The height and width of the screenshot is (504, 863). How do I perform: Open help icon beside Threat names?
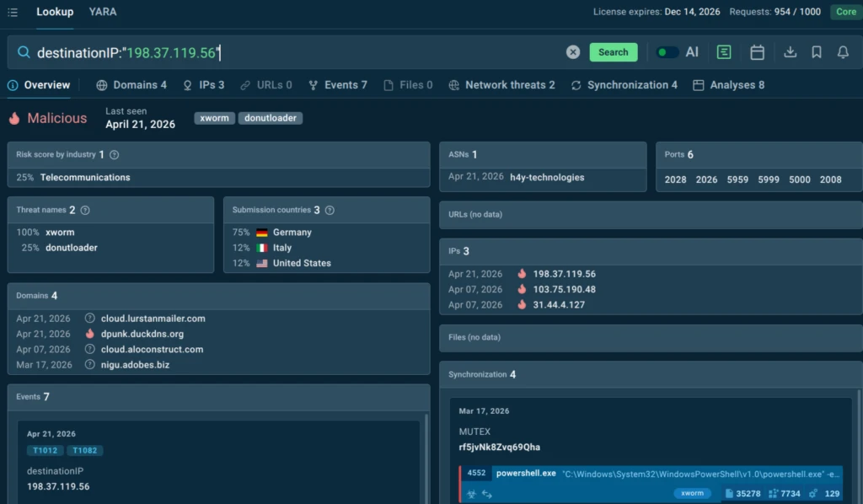tap(85, 210)
